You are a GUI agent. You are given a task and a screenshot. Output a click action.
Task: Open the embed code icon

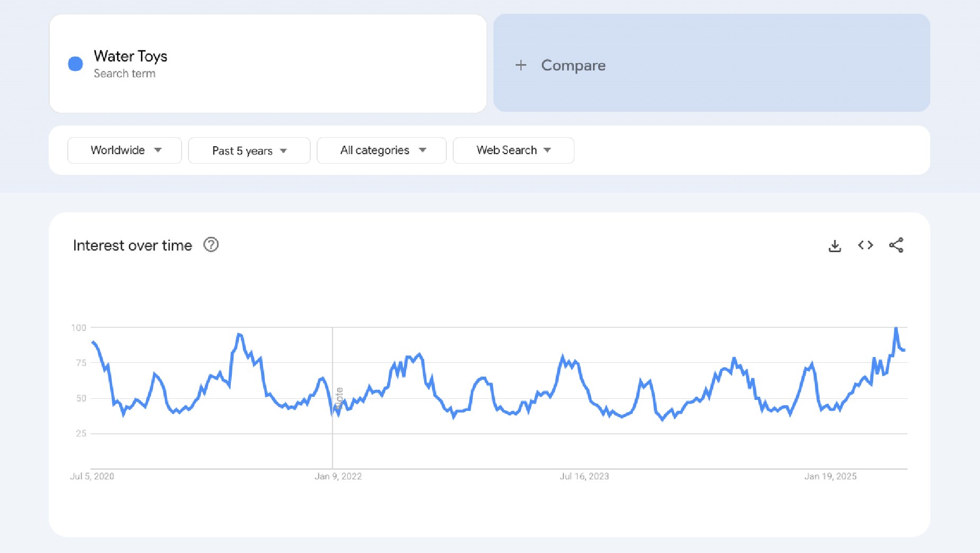[866, 245]
